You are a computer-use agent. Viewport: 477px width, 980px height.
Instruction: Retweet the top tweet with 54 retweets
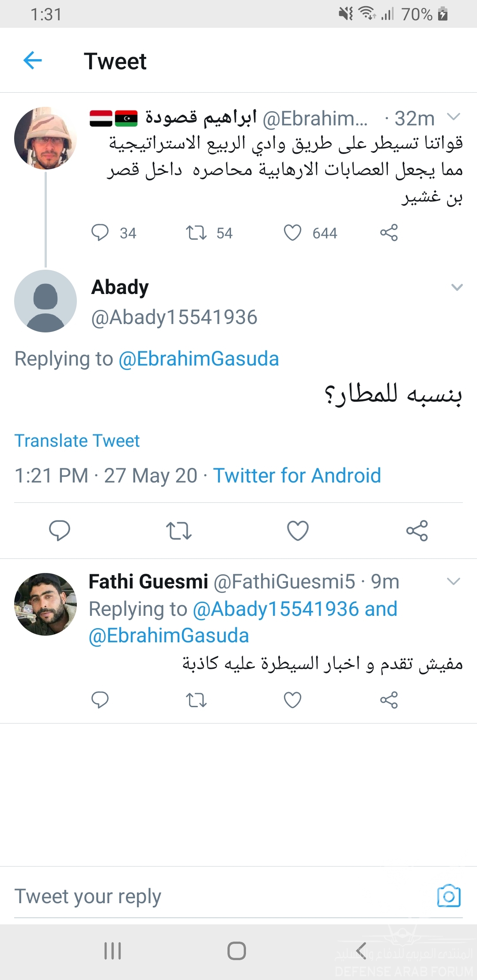196,233
